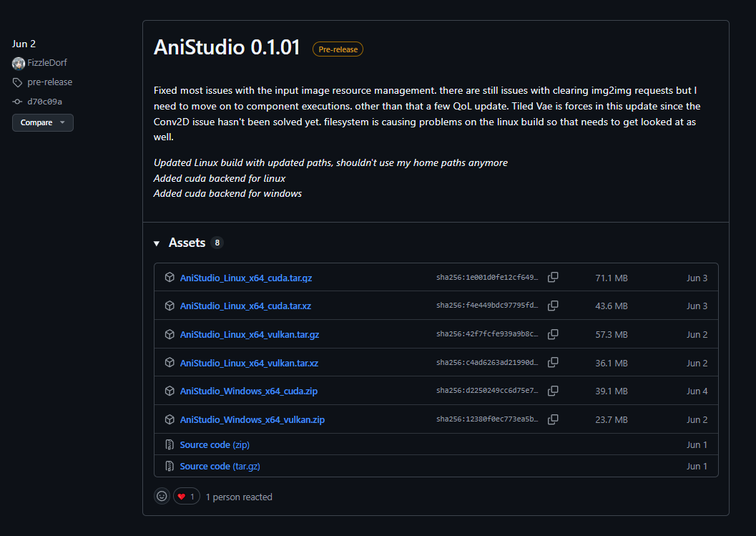Screen dimensions: 756x536
Task: Click the Assets heading
Action: [x=187, y=243]
